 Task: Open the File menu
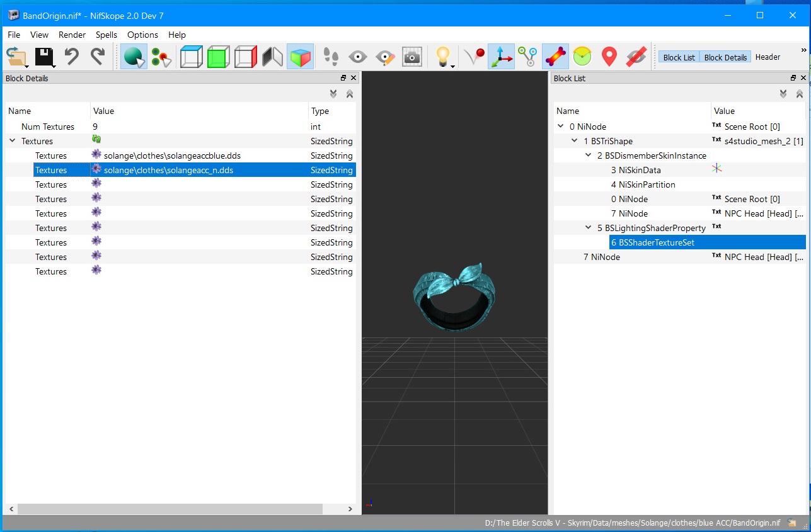click(x=14, y=35)
